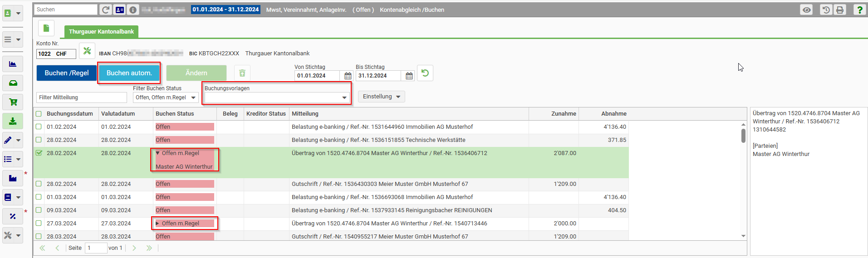The height and width of the screenshot is (258, 868).
Task: Uncheck the selected 28.02.2024 Übertrag row
Action: pyautogui.click(x=39, y=153)
